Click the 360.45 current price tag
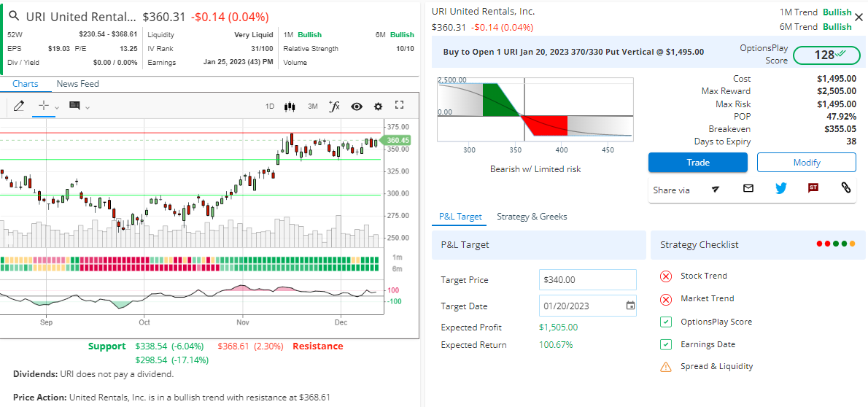This screenshot has width=868, height=407. coord(398,141)
